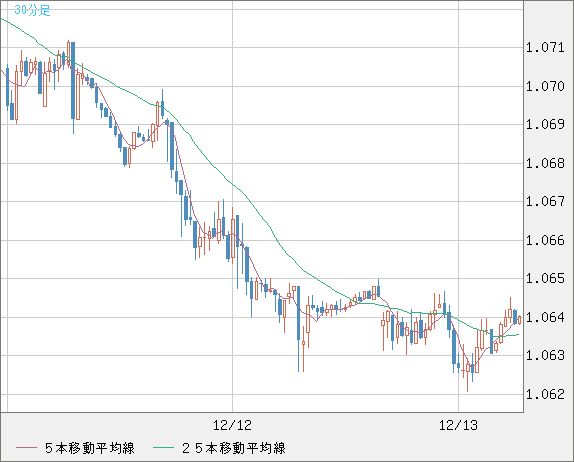Click the 12/12 date label
574x462 pixels.
tap(232, 425)
